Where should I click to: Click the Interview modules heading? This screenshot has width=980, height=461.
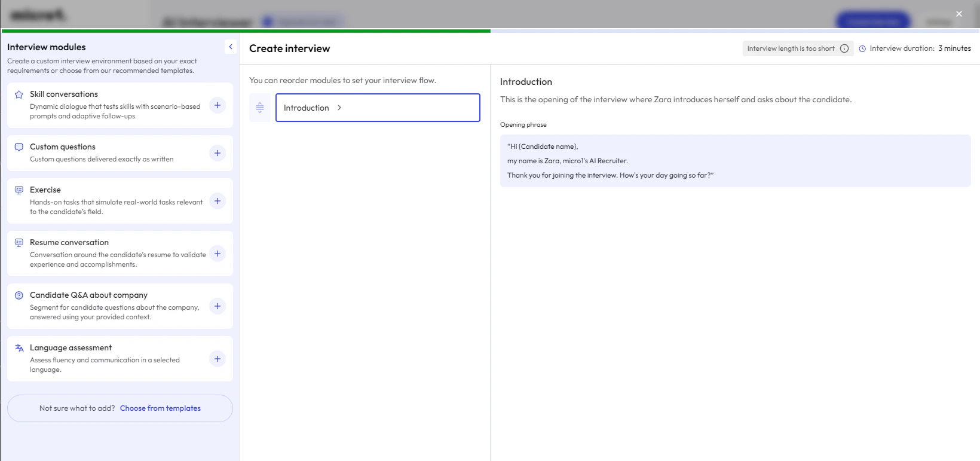click(47, 47)
